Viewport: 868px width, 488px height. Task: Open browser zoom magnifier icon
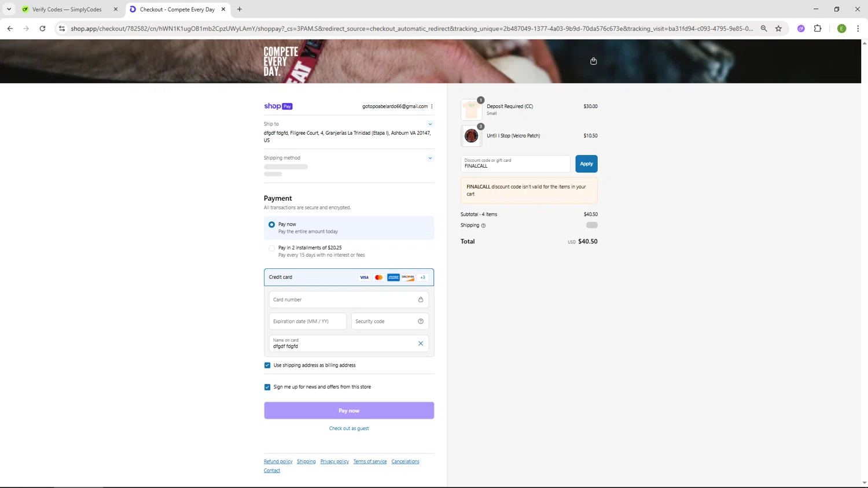click(x=764, y=28)
